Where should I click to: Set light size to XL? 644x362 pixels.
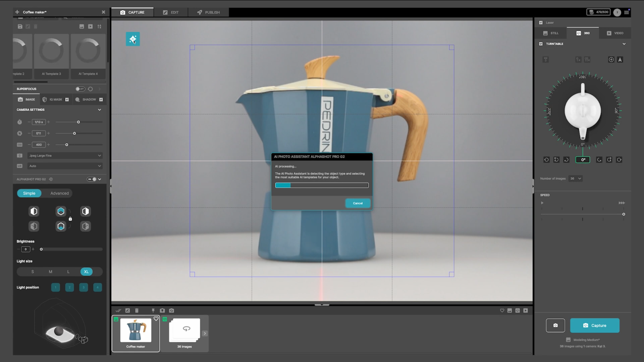87,272
